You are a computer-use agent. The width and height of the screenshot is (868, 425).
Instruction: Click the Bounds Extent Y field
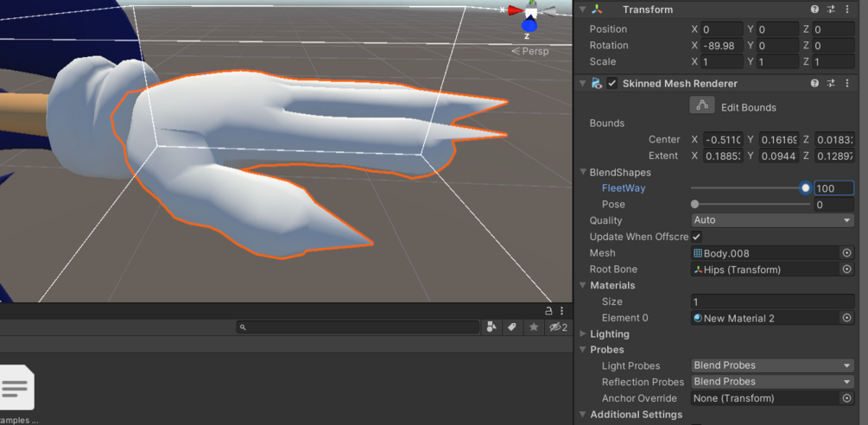(778, 156)
